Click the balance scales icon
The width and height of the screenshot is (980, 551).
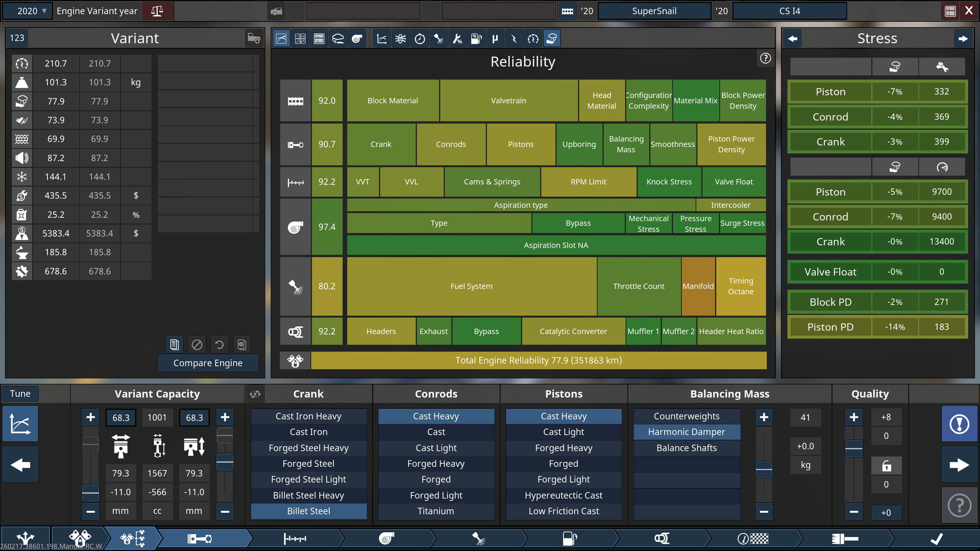[x=157, y=11]
